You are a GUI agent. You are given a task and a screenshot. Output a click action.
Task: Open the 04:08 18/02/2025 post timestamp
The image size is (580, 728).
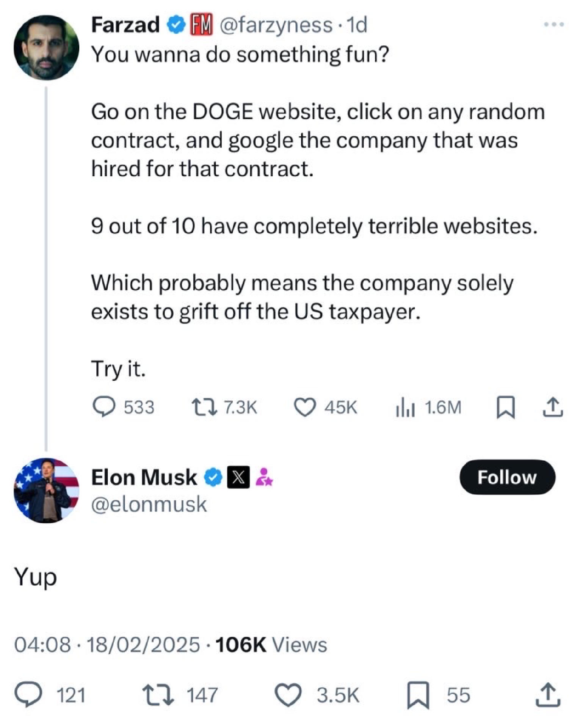click(x=107, y=645)
